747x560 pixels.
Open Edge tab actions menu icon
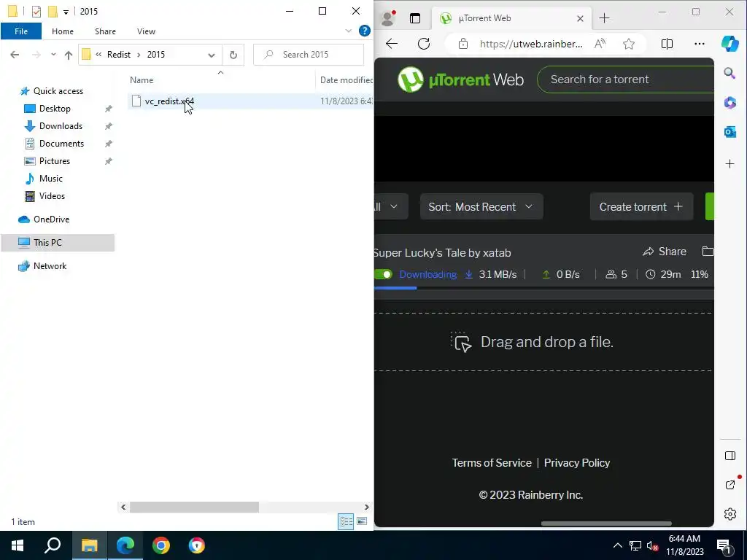[415, 18]
